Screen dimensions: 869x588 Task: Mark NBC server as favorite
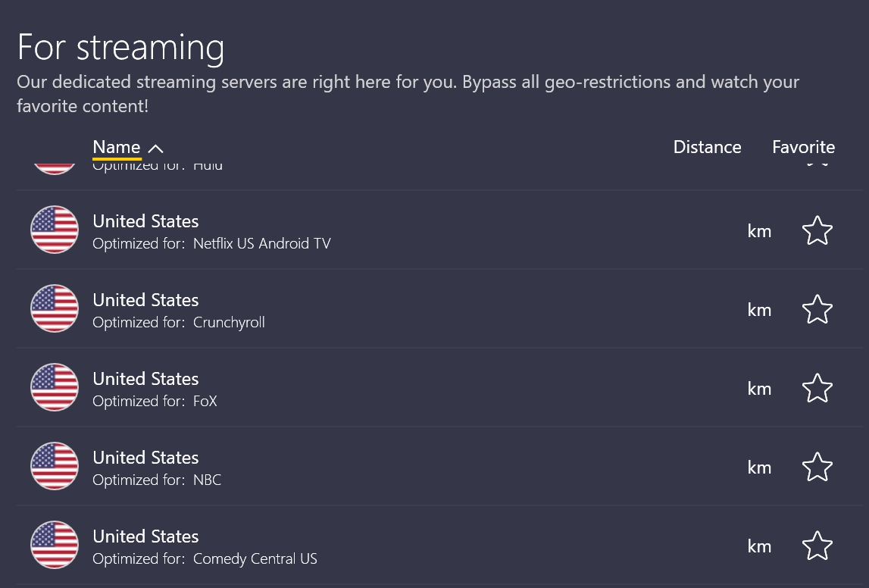[x=817, y=467]
